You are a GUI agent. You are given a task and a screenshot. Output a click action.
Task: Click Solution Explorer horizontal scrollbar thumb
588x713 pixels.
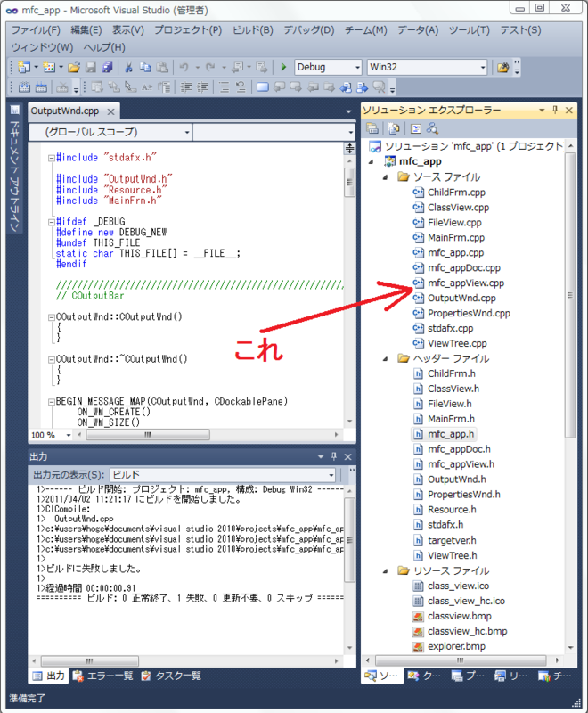[x=461, y=660]
